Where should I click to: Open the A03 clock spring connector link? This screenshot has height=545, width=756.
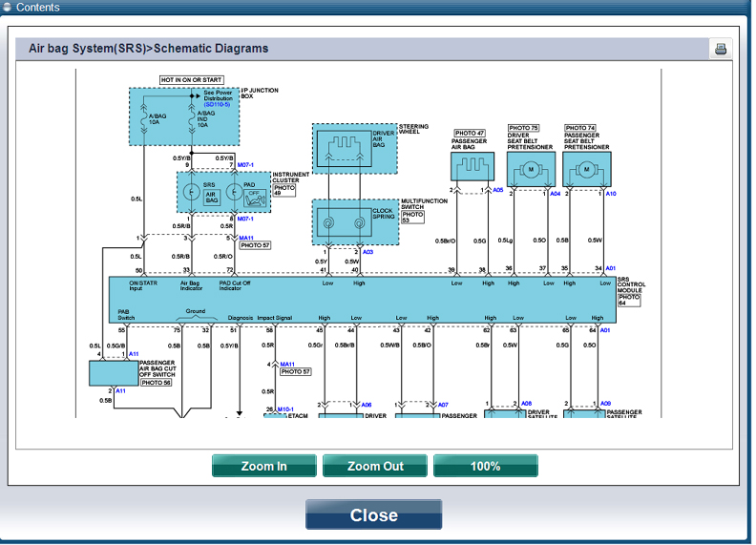coord(367,252)
